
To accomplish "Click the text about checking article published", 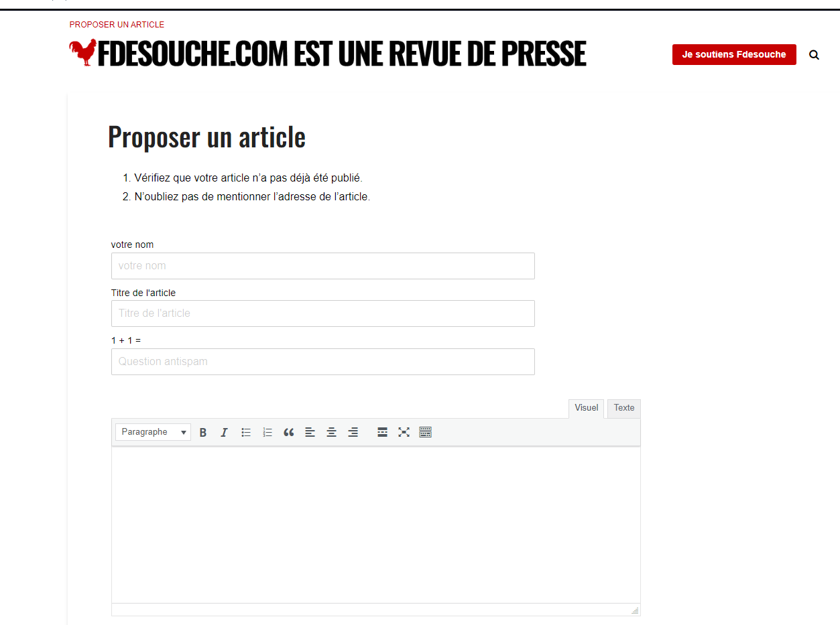I will [248, 178].
